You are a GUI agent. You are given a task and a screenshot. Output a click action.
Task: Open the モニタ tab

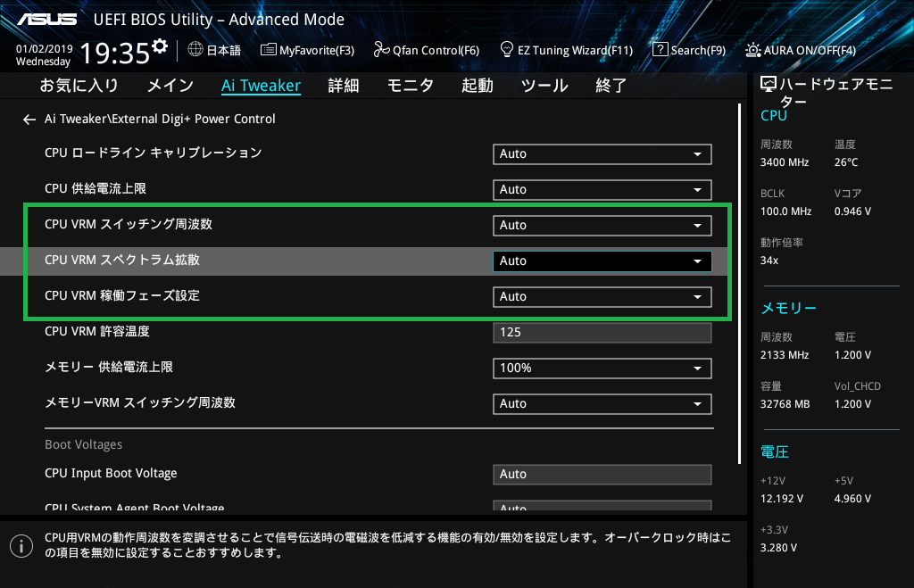pos(411,86)
